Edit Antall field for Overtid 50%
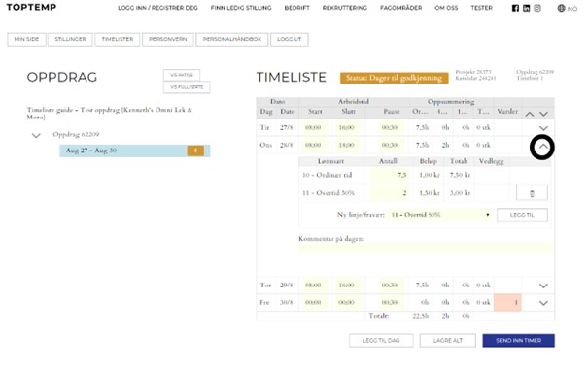 point(390,193)
